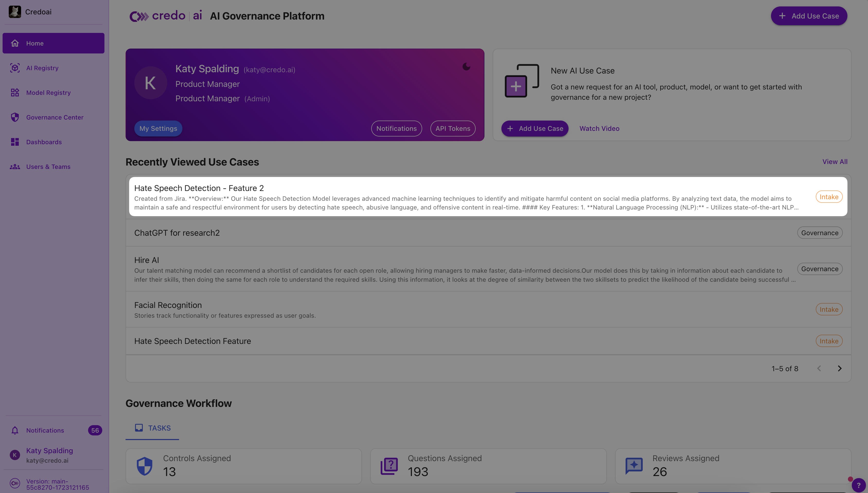868x493 pixels.
Task: Click the Home house icon in sidebar
Action: pos(15,43)
